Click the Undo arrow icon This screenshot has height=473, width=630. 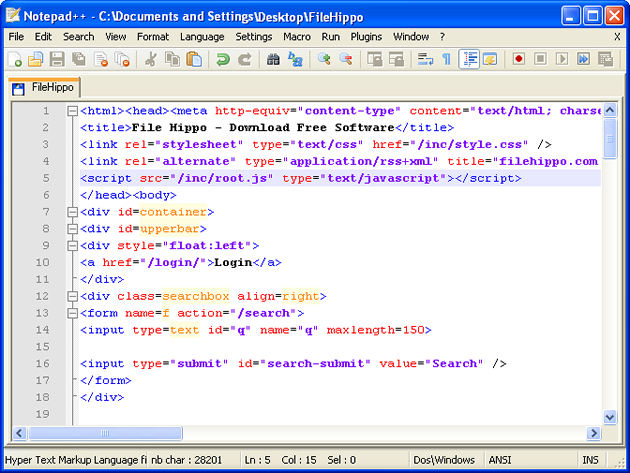click(222, 60)
